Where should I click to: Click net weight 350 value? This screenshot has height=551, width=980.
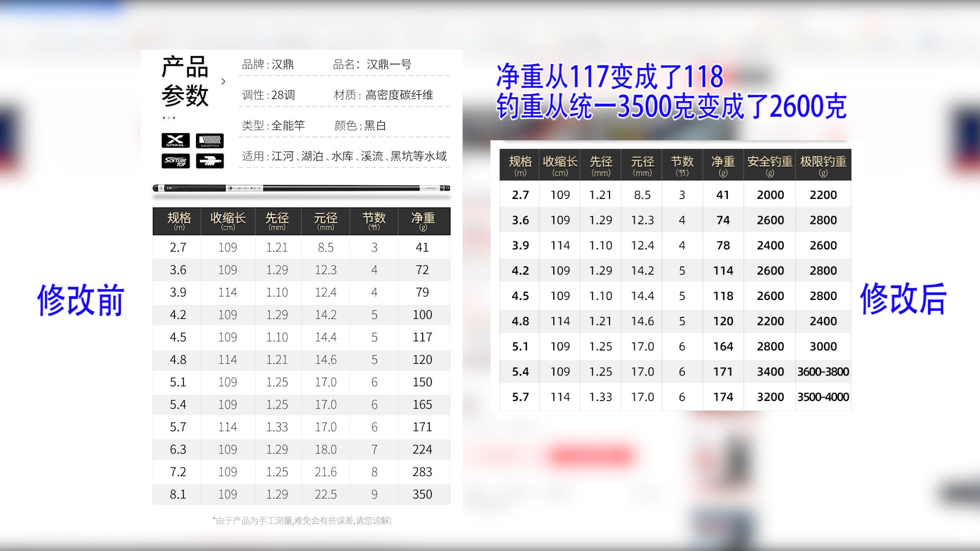coord(422,494)
